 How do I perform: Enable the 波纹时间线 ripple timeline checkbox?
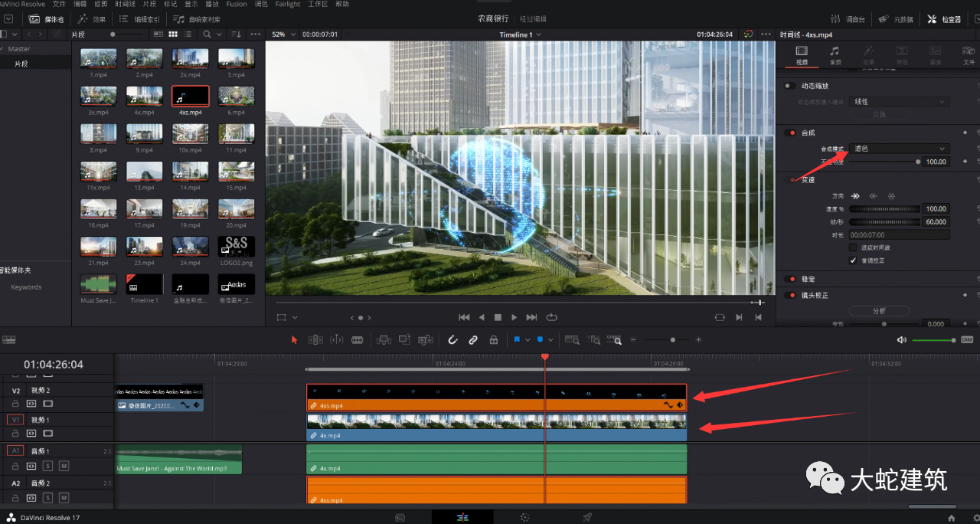(854, 247)
